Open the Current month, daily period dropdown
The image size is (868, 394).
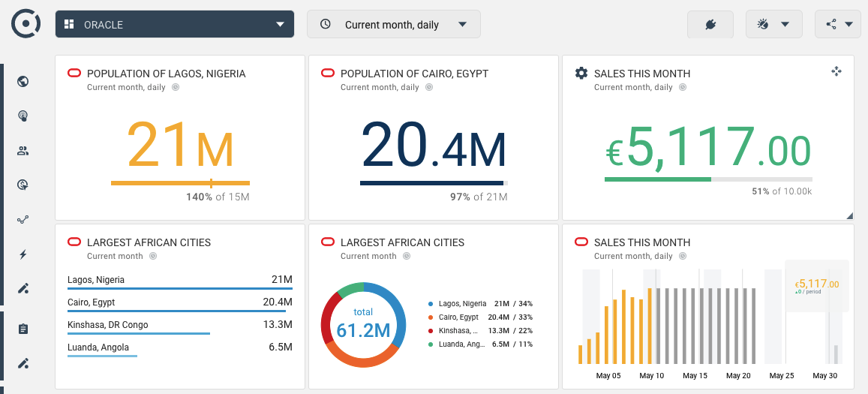pyautogui.click(x=394, y=24)
